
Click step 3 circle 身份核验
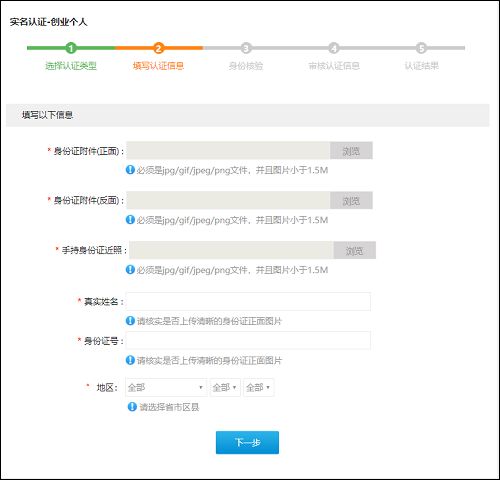[x=246, y=48]
